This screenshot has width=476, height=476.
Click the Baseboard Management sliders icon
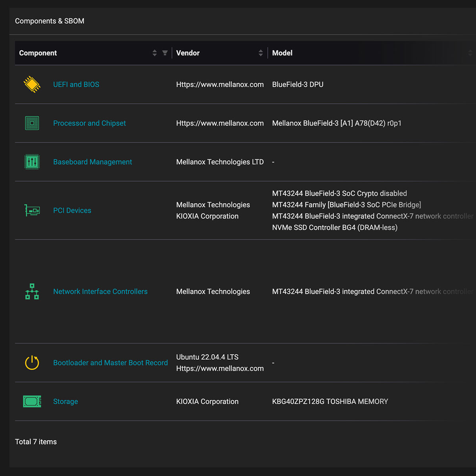point(32,162)
